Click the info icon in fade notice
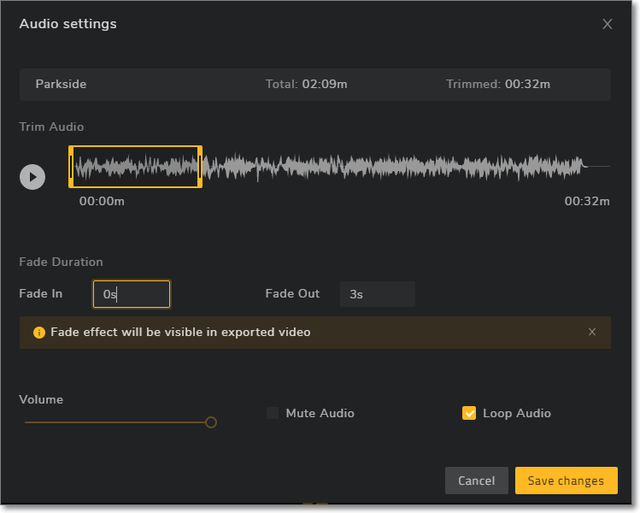Viewport: 640px width, 513px height. (x=39, y=332)
